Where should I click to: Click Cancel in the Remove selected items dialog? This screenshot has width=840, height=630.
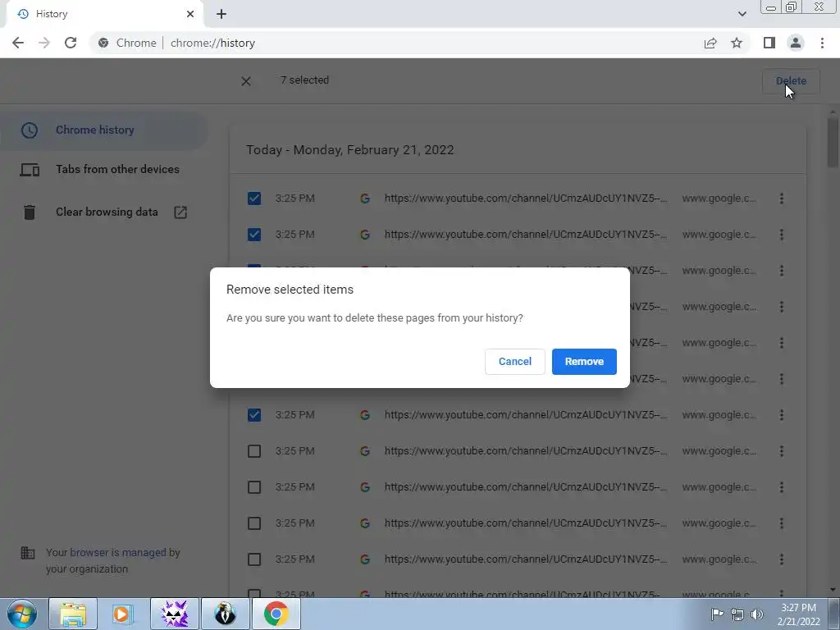click(515, 362)
